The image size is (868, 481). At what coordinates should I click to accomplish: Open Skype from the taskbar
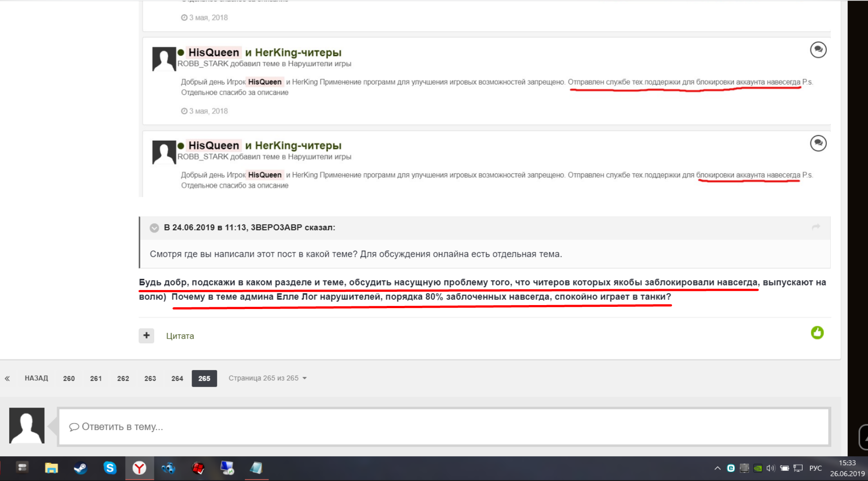pos(110,468)
